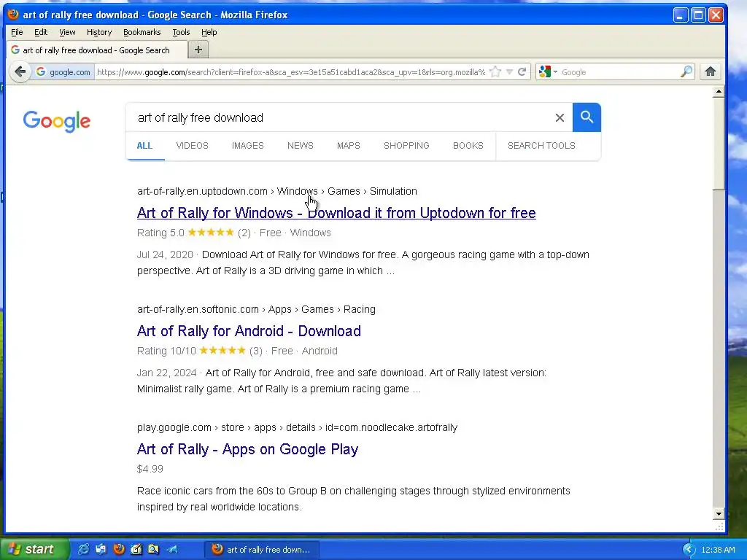747x560 pixels.
Task: Click the Firefox URL address field
Action: point(290,72)
